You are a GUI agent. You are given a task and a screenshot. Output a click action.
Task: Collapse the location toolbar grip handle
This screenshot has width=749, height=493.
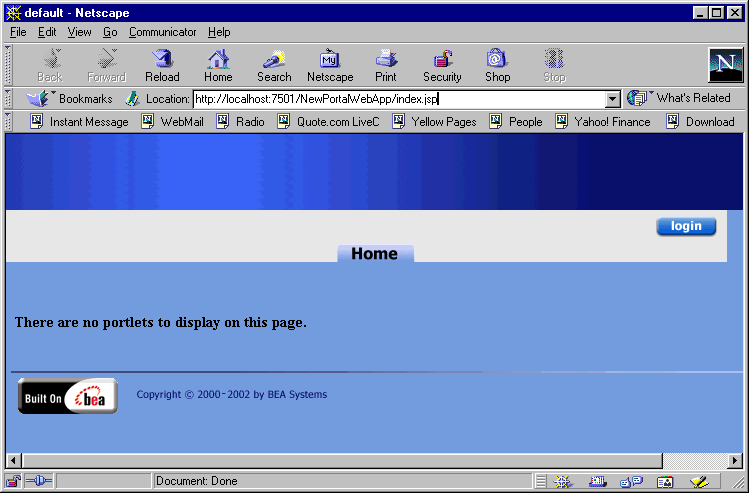tap(8, 99)
